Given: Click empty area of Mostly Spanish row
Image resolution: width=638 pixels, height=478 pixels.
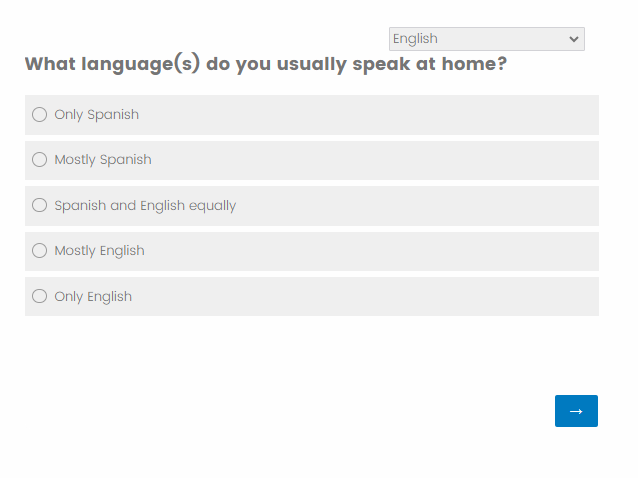Looking at the screenshot, I should [x=400, y=160].
